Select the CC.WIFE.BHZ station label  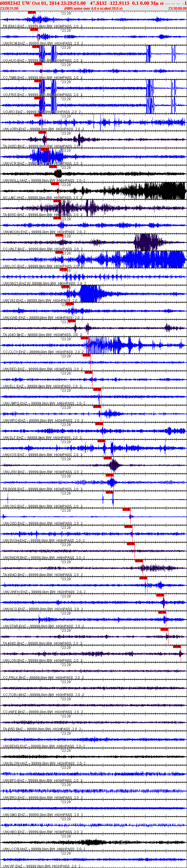coord(42,712)
